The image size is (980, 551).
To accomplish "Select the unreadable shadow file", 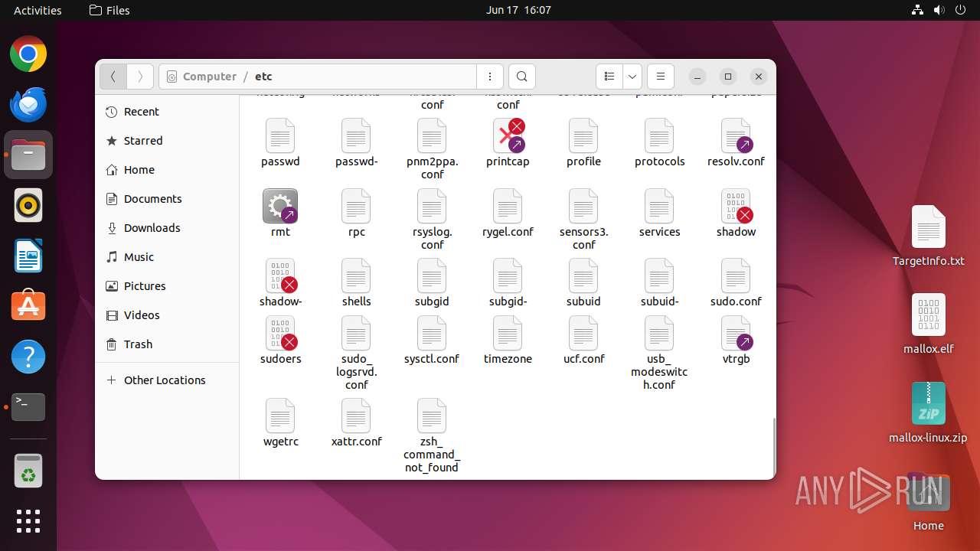I will [x=736, y=206].
